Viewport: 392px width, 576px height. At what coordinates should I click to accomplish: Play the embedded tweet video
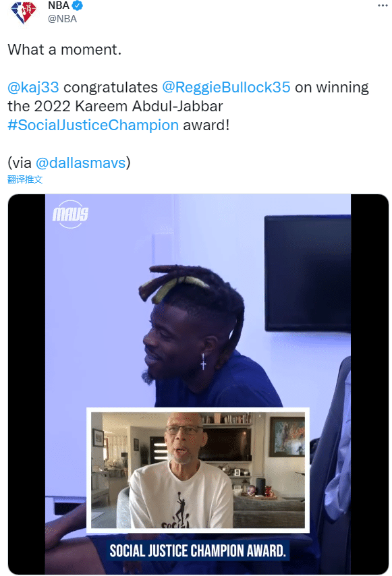point(198,384)
